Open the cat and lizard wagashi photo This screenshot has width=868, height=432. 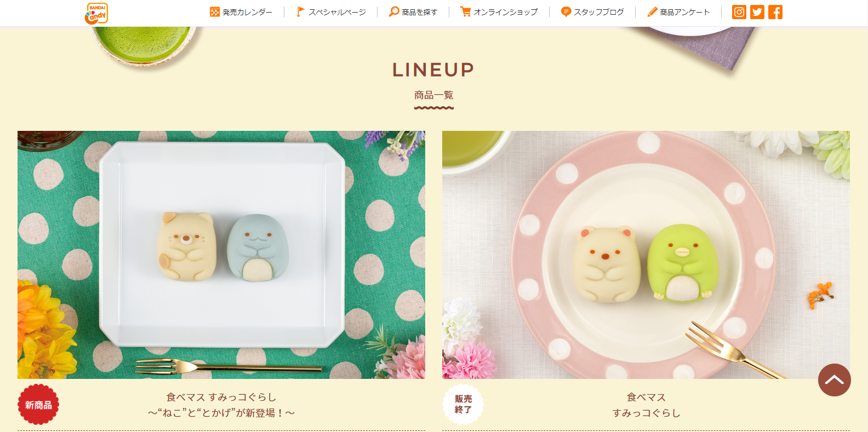coord(221,255)
